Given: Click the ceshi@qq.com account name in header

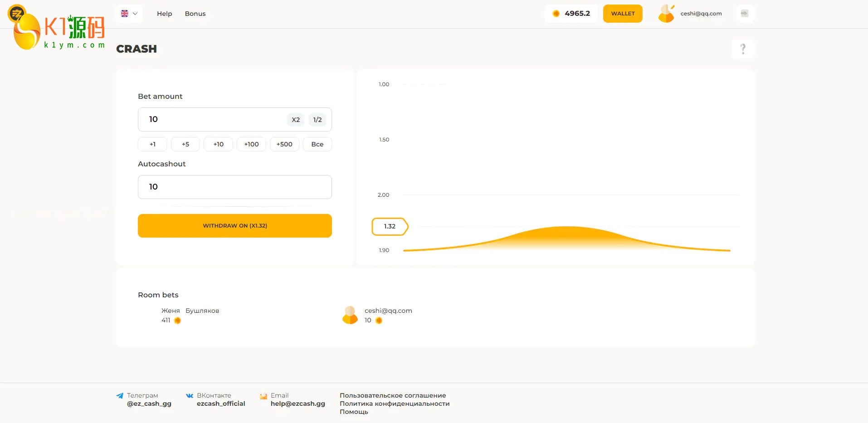Looking at the screenshot, I should coord(701,14).
